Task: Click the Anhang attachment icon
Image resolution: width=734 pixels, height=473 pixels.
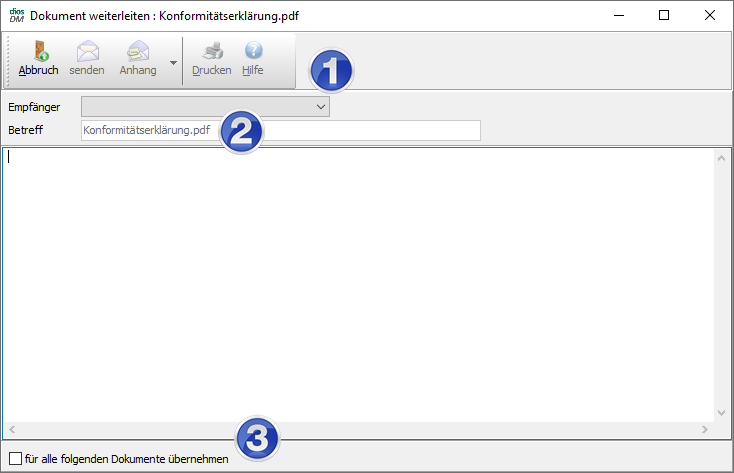Action: pos(138,51)
